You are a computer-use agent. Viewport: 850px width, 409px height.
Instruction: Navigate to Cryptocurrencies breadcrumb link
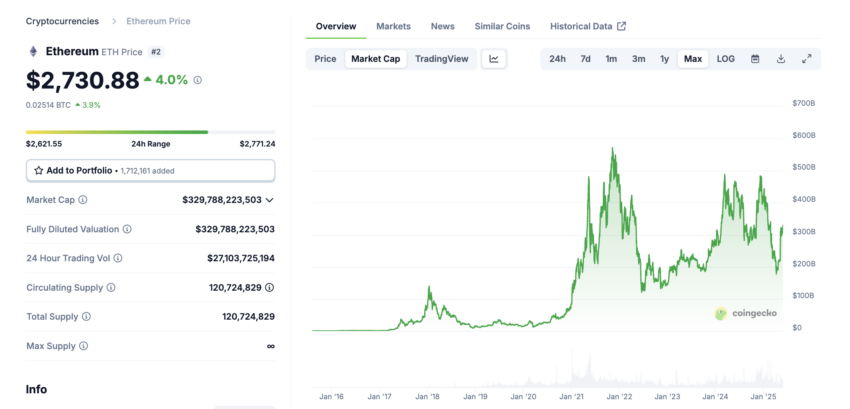62,21
